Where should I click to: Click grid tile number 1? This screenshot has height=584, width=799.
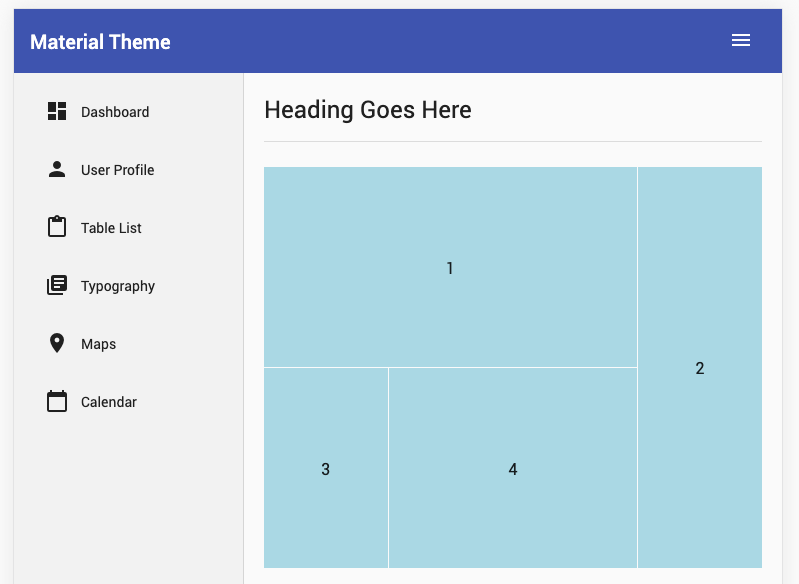click(x=450, y=267)
